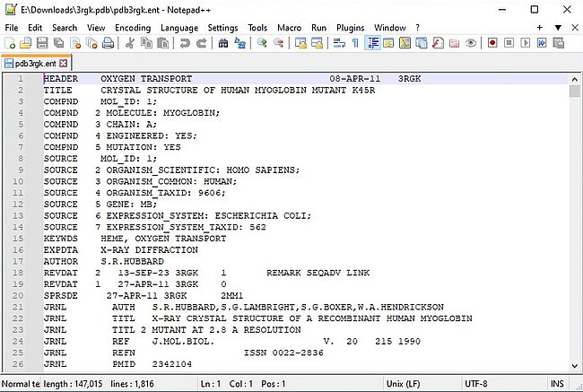Open the Function List panel icon
This screenshot has height=392, width=583.
point(438,43)
